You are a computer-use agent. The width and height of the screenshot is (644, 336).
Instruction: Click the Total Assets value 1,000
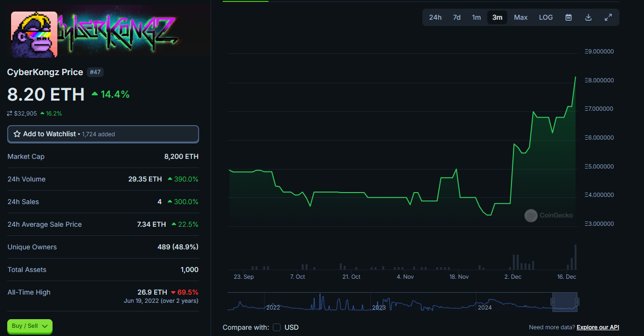tap(189, 270)
